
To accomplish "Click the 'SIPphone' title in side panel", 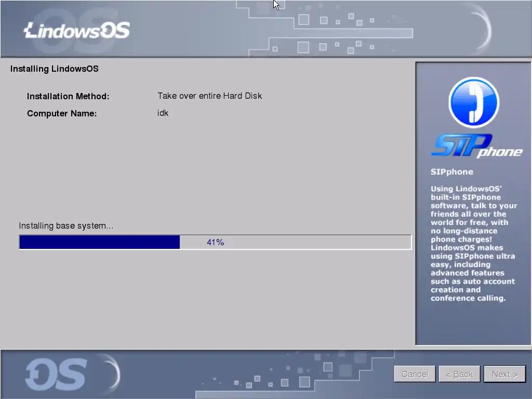I will click(x=452, y=172).
